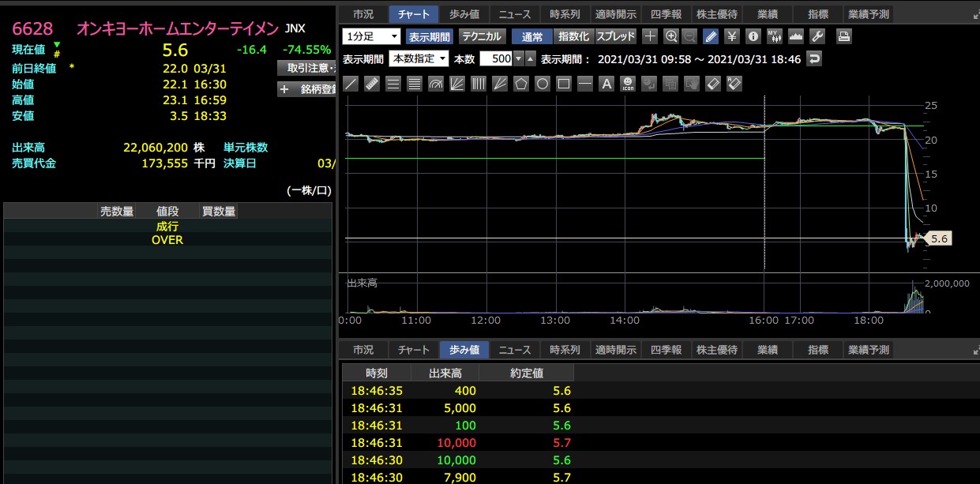Switch chart mode to 指数化

(x=573, y=36)
